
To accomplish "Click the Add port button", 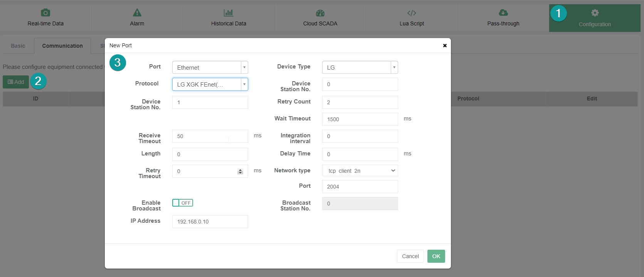I will 16,82.
